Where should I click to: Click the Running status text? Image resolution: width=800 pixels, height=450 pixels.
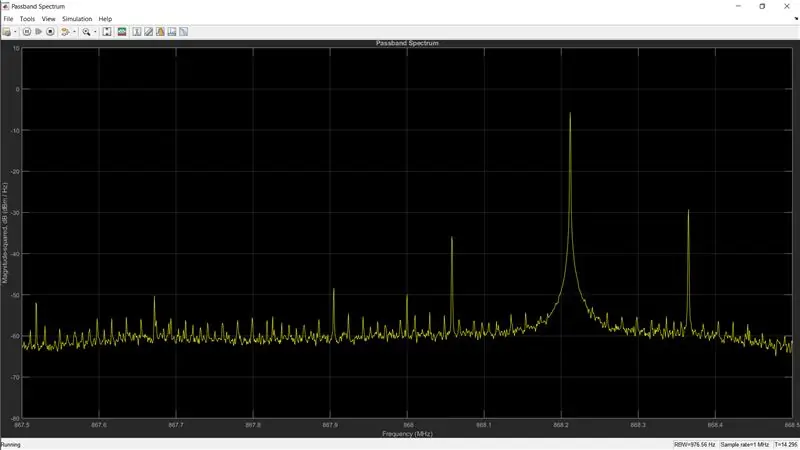(x=11, y=445)
